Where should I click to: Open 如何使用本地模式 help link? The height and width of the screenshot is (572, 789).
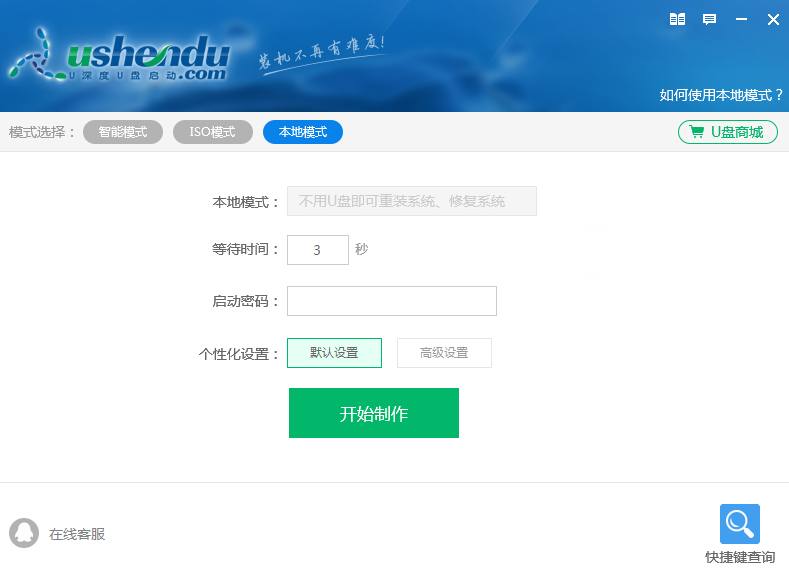tap(721, 95)
